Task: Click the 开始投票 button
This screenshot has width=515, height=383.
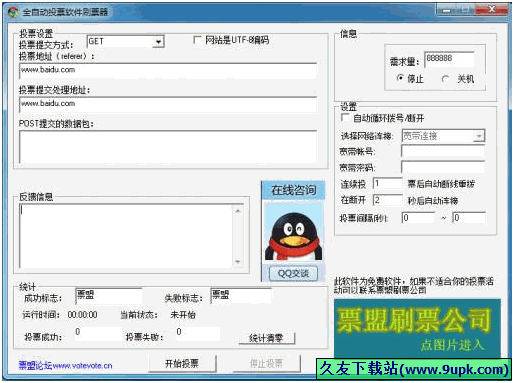Action: coord(182,363)
